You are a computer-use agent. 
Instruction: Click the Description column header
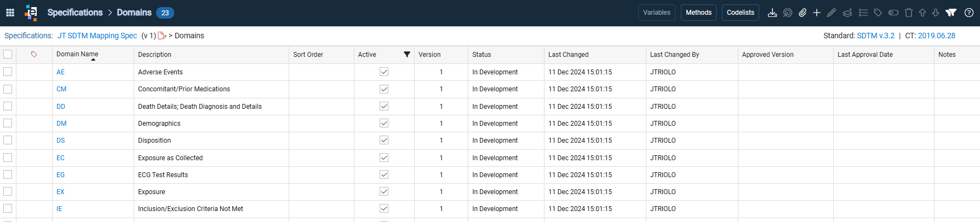pos(154,55)
